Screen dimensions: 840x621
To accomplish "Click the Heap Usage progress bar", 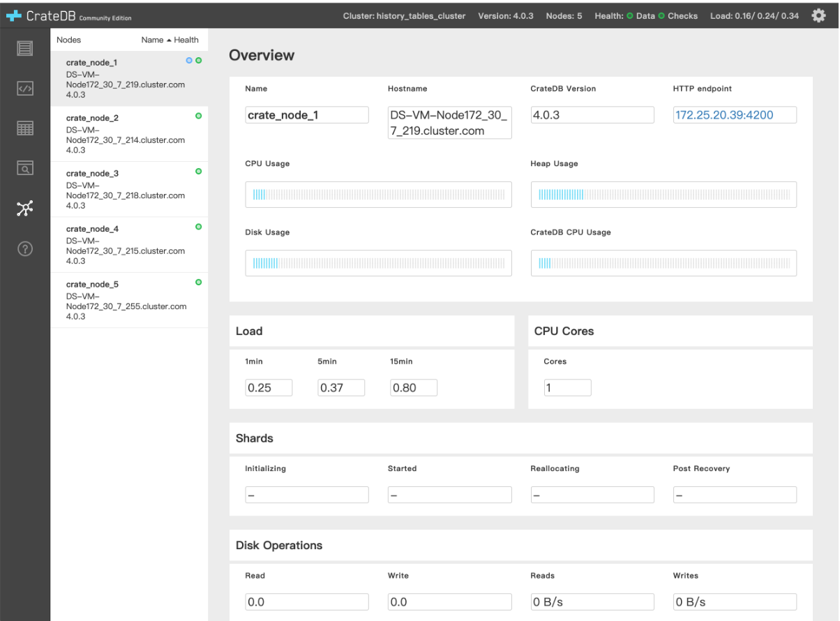I will tap(663, 195).
